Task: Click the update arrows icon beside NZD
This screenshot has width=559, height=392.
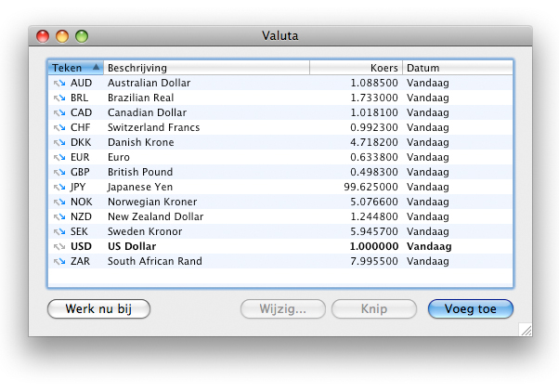Action: pos(59,216)
